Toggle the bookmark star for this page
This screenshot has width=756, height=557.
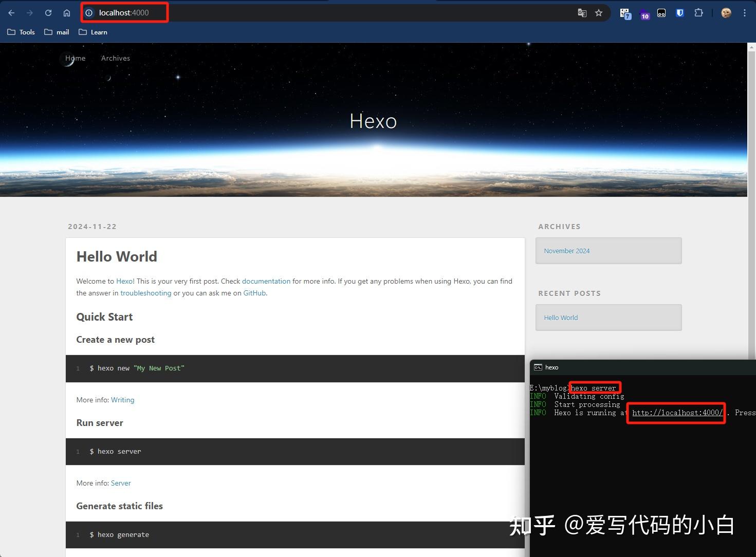[599, 12]
